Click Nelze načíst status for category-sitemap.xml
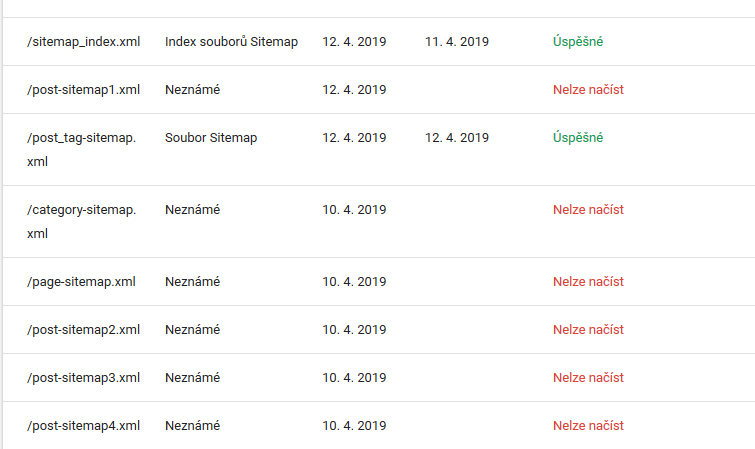This screenshot has height=449, width=755. (588, 210)
